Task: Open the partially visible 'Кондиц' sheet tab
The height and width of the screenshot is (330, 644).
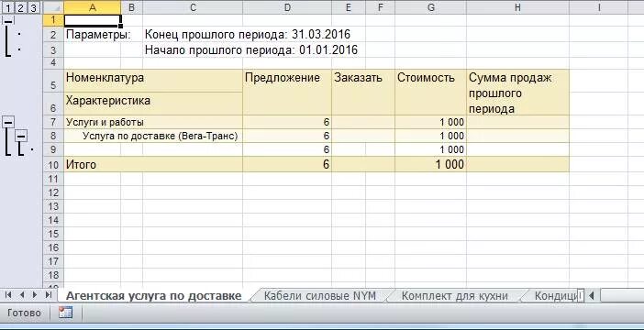Action: pyautogui.click(x=556, y=295)
